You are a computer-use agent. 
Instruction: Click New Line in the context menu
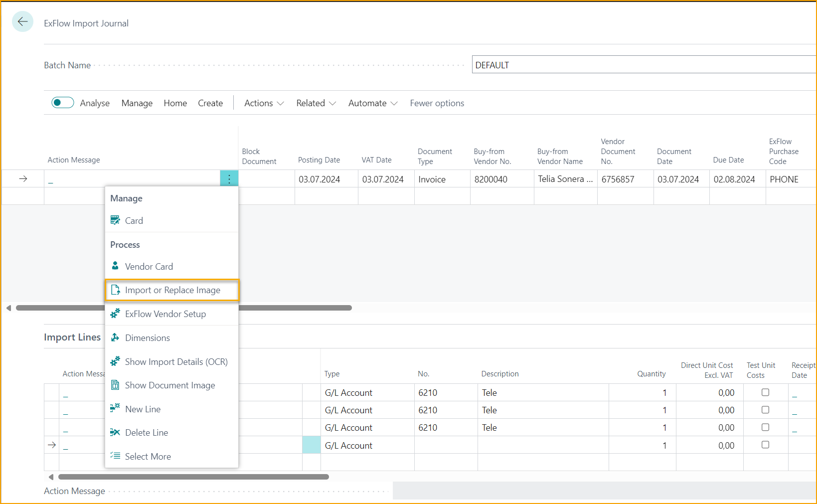tap(143, 409)
